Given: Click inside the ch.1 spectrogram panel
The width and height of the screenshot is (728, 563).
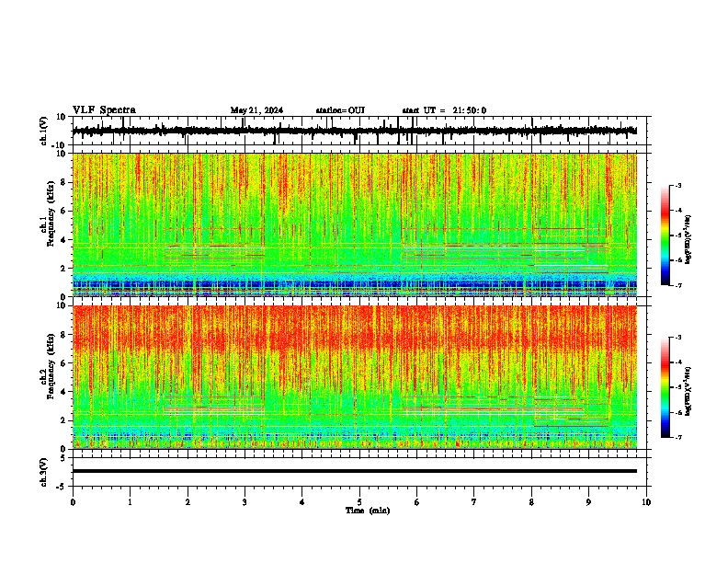Looking at the screenshot, I should point(355,224).
